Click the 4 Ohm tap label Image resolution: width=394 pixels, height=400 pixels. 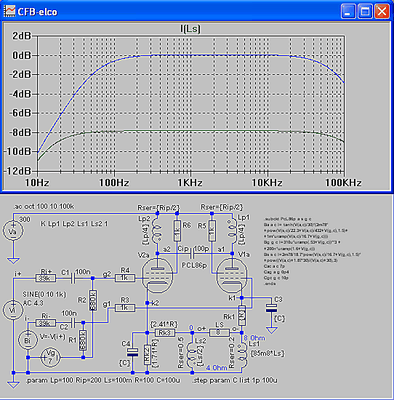click(217, 367)
